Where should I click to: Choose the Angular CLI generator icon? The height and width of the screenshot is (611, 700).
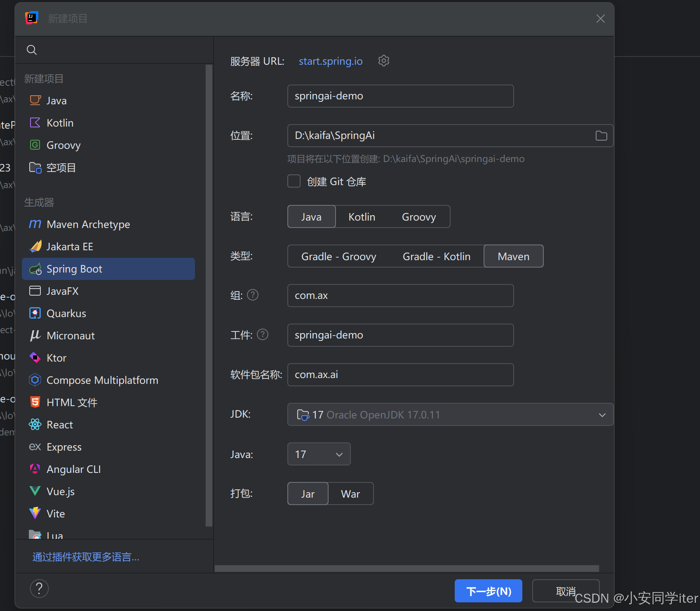tap(35, 469)
